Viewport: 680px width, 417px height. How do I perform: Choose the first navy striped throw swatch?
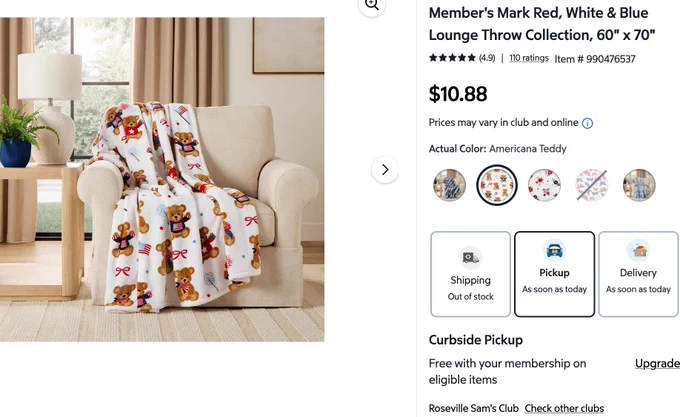click(449, 185)
